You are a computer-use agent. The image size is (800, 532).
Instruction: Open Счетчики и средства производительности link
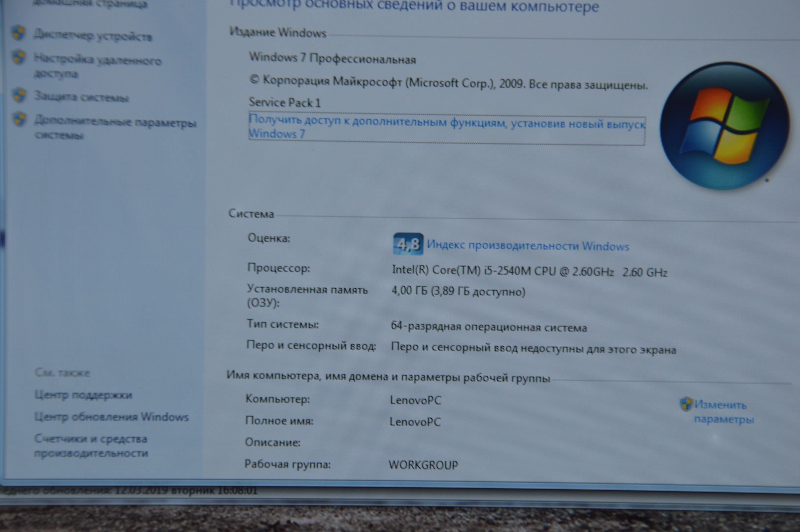91,446
